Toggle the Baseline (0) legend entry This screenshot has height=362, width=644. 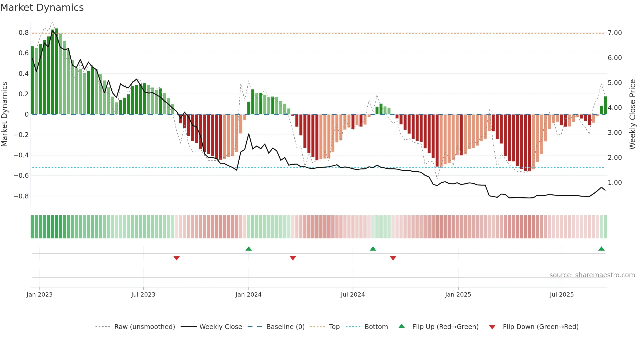(x=276, y=327)
